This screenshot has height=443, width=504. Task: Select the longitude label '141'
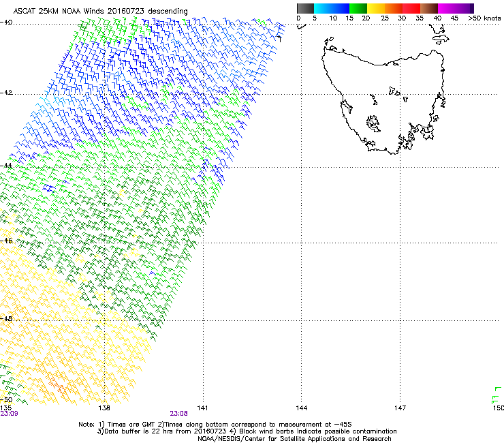click(202, 408)
